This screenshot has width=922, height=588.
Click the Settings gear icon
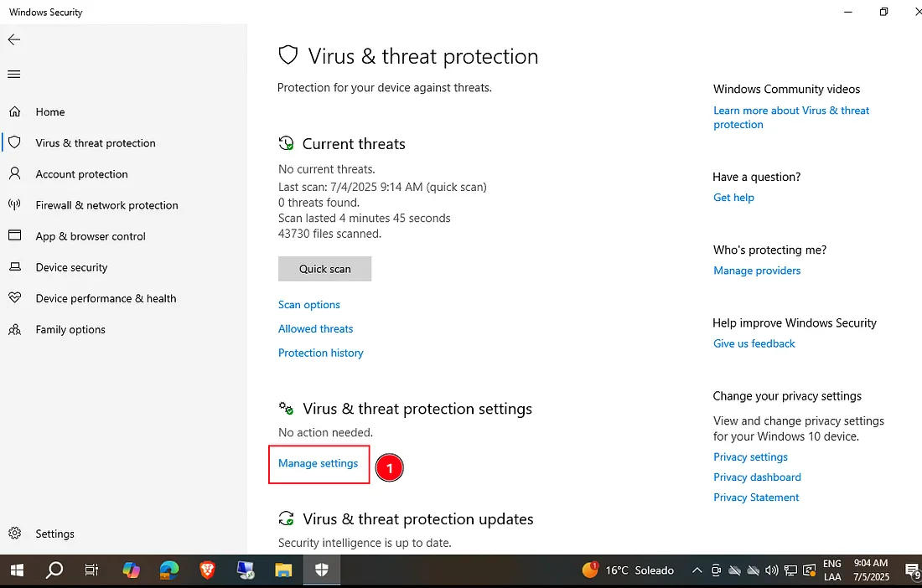pyautogui.click(x=15, y=534)
